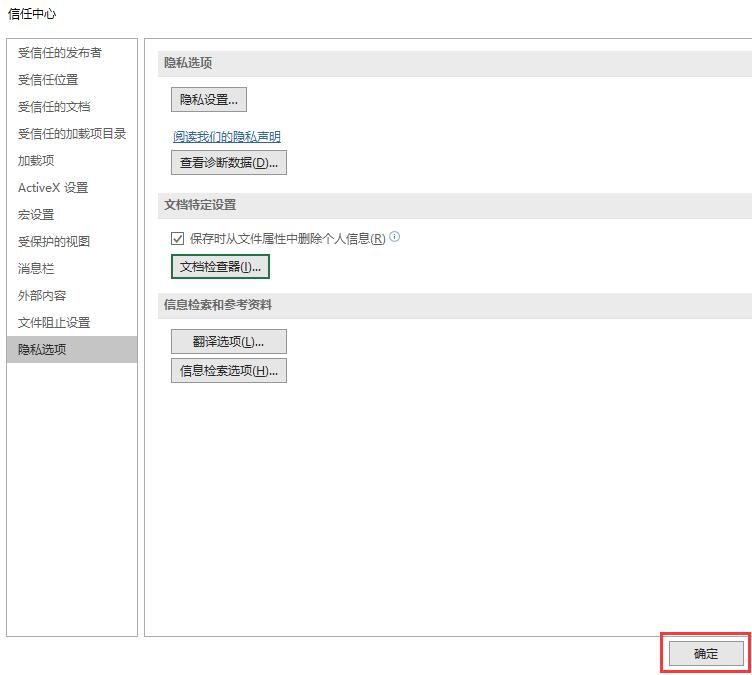Switch to 受信任位置 category
This screenshot has width=752, height=675.
[x=48, y=80]
